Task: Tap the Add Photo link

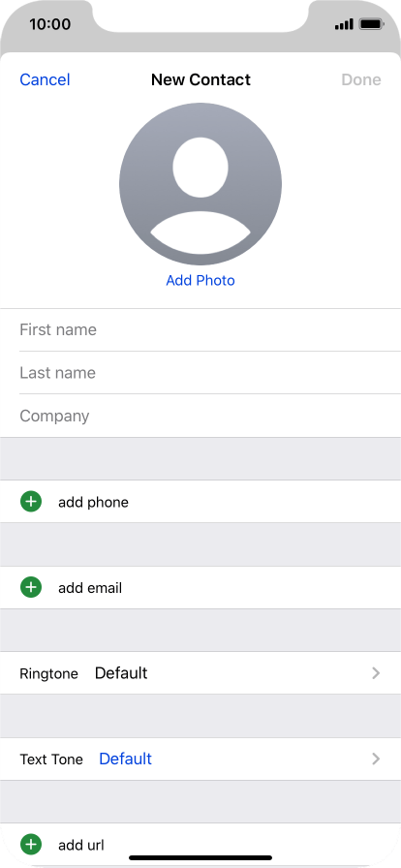Action: (200, 281)
